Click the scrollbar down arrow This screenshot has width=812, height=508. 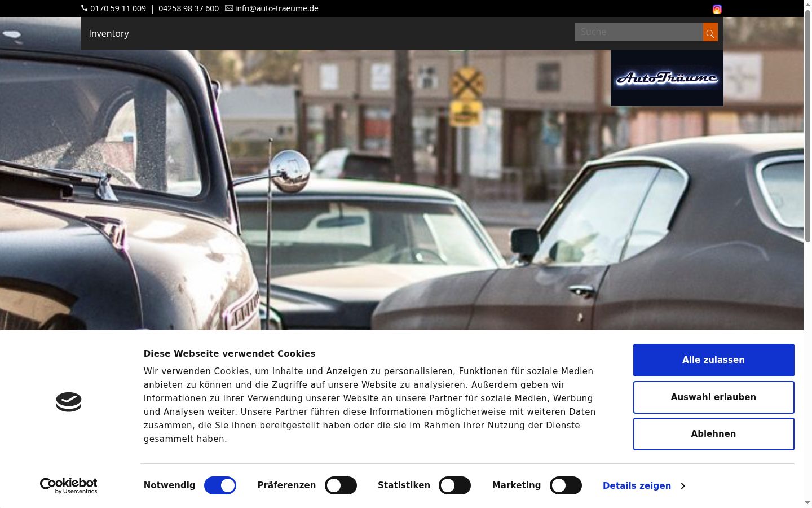click(807, 502)
